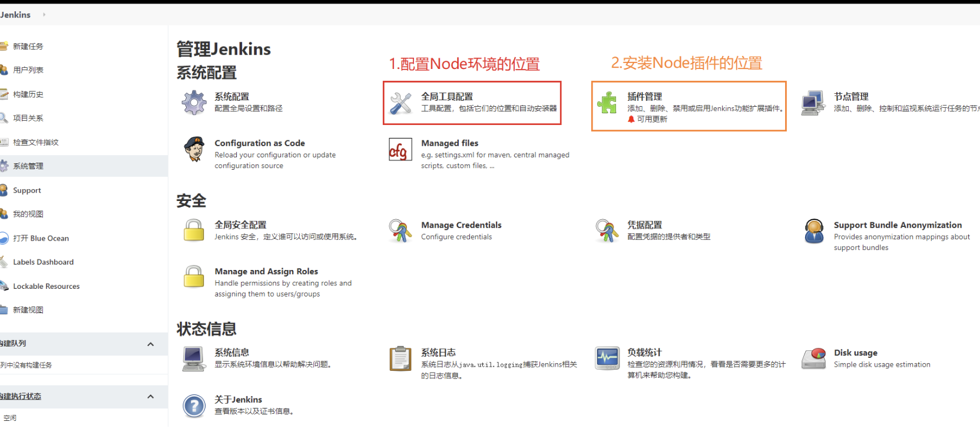The height and width of the screenshot is (448, 980).
Task: Click the 关于Jenkins question mark icon
Action: coord(194,406)
